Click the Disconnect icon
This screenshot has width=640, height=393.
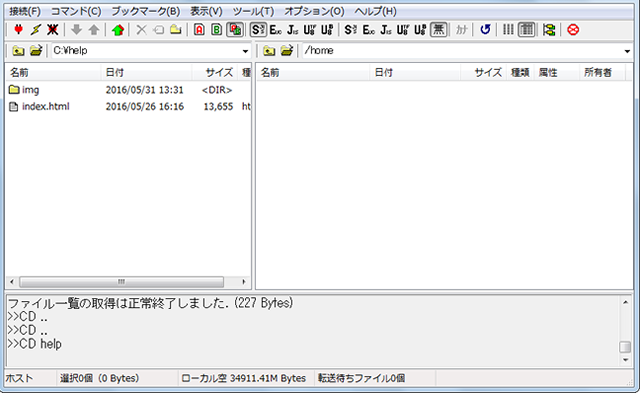(x=52, y=30)
